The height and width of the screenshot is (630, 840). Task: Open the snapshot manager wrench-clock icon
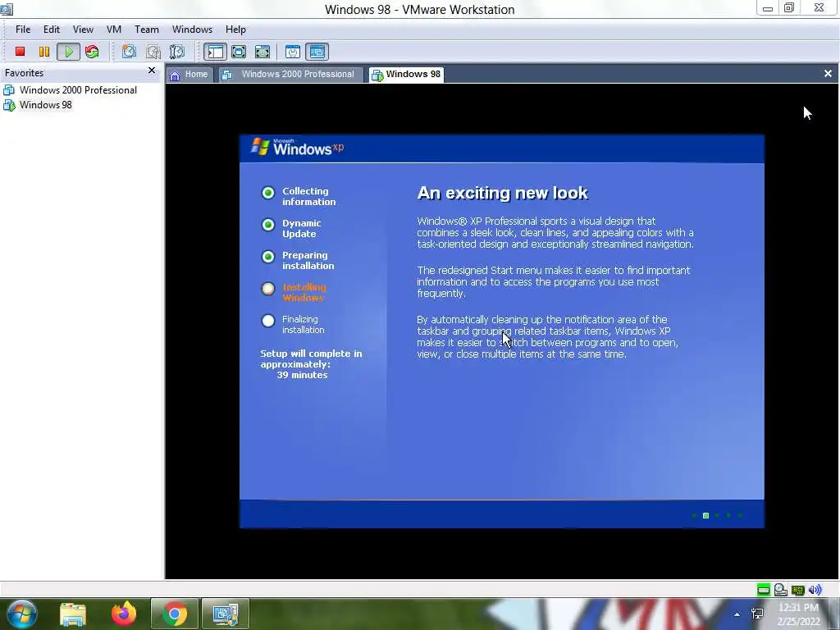point(177,52)
